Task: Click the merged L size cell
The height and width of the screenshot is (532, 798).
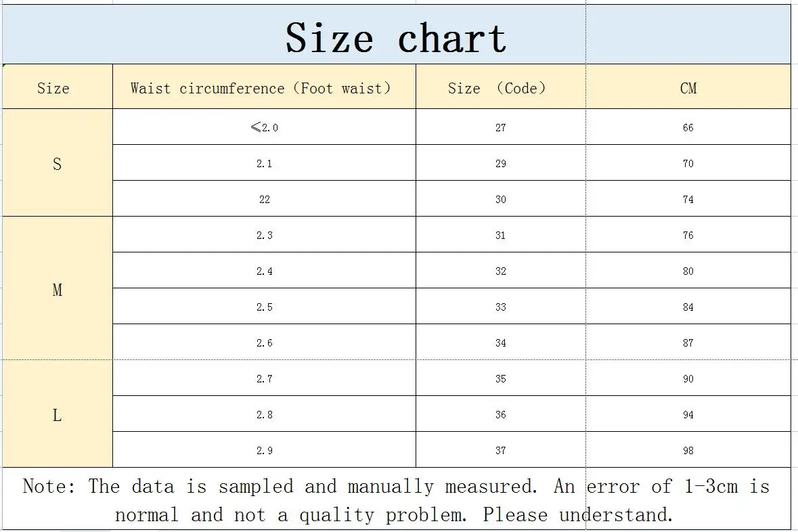Action: [58, 414]
